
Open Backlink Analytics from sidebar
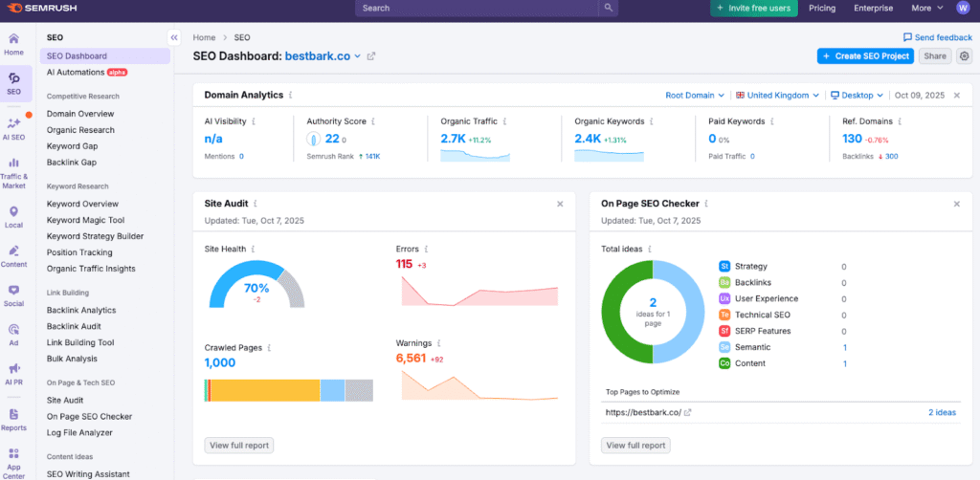coord(81,310)
